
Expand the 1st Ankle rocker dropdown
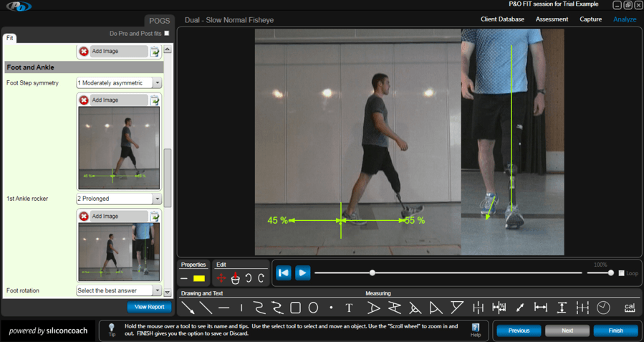click(157, 199)
